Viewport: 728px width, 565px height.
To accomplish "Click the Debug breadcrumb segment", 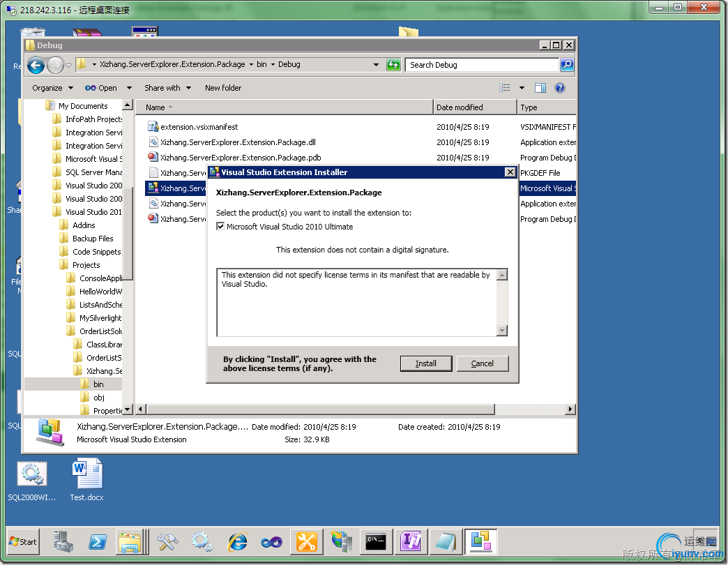I will (289, 65).
